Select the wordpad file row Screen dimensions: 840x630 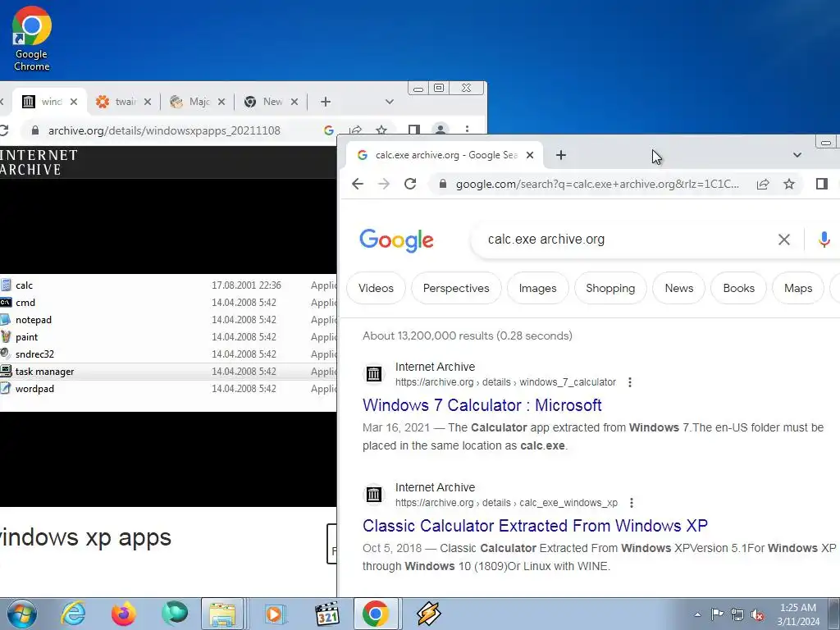click(x=168, y=388)
